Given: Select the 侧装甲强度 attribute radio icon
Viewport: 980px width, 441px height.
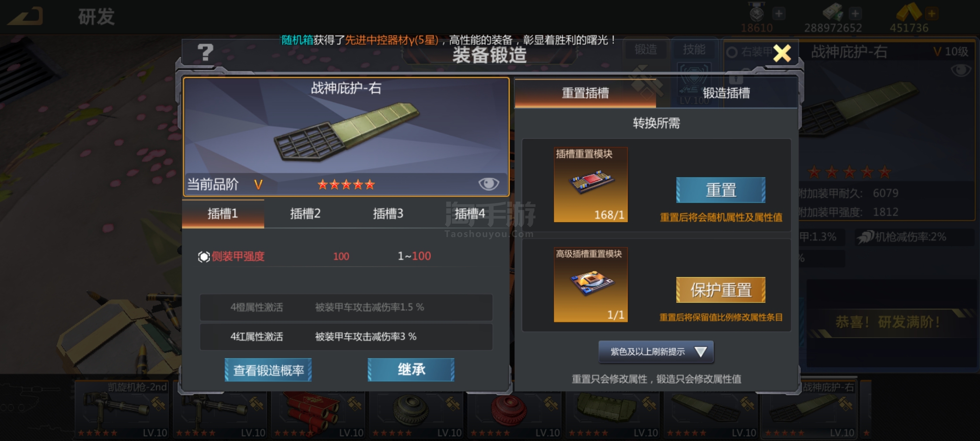Looking at the screenshot, I should [204, 257].
